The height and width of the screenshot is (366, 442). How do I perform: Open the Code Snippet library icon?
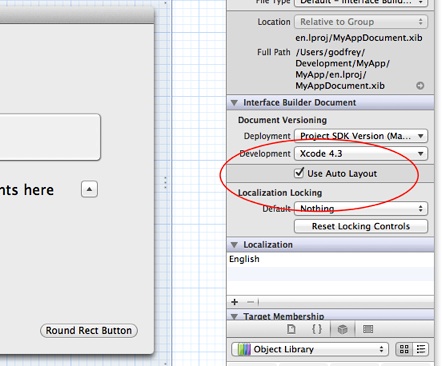pyautogui.click(x=317, y=329)
